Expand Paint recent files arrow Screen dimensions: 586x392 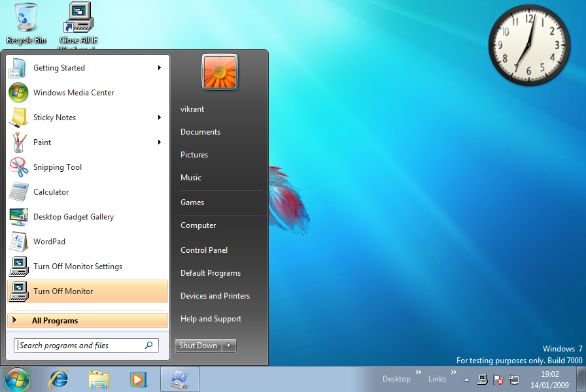(x=160, y=142)
